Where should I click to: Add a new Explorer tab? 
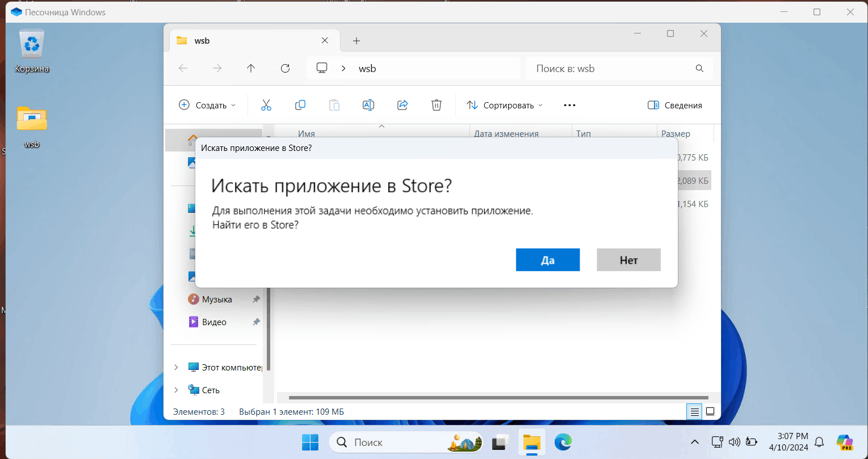pyautogui.click(x=357, y=41)
